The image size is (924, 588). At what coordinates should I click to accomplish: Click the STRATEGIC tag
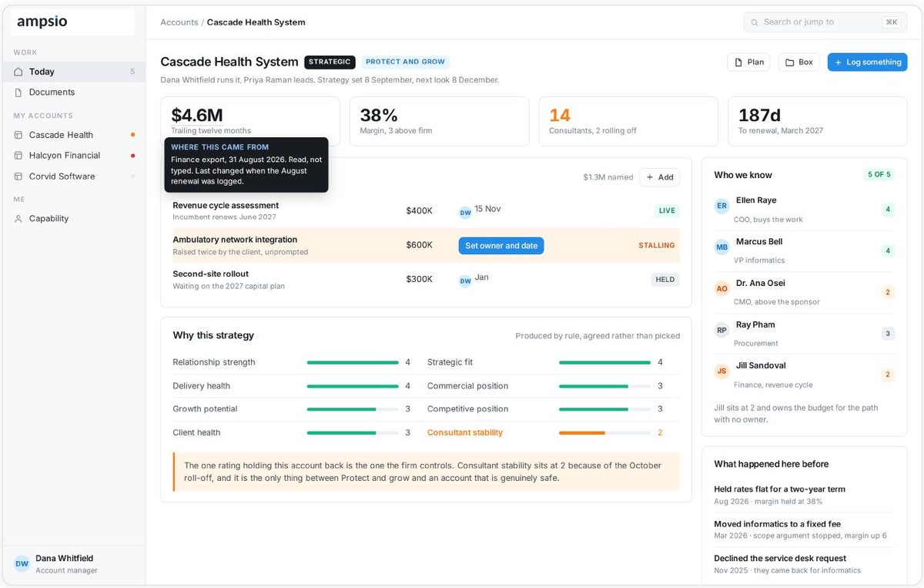click(x=330, y=62)
